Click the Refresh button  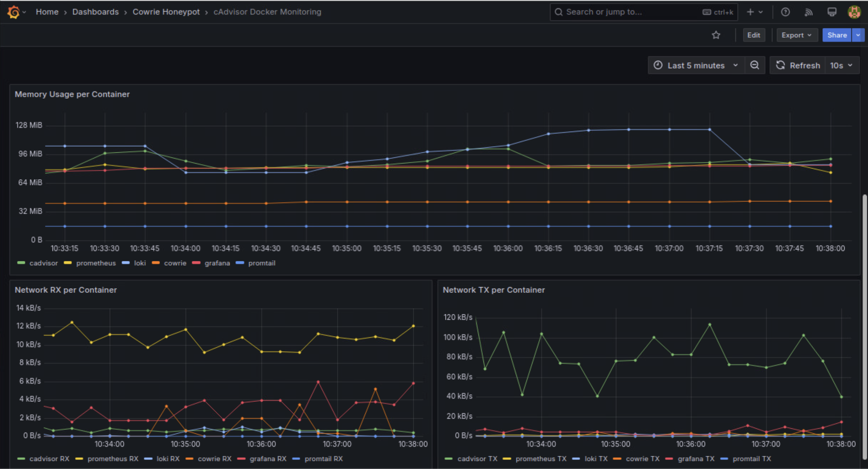tap(798, 65)
